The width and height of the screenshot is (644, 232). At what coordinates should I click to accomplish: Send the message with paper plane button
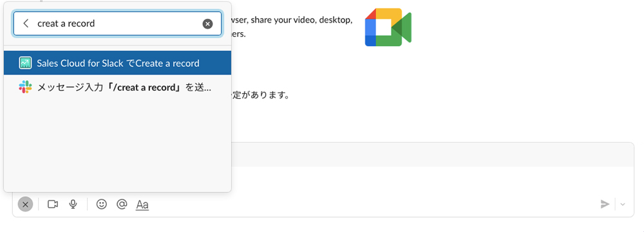[x=605, y=204]
